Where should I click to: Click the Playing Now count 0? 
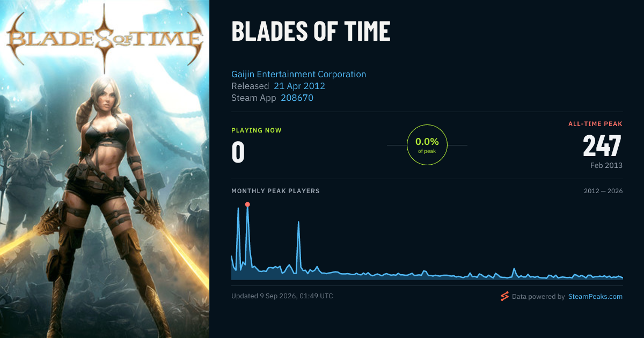pos(238,152)
